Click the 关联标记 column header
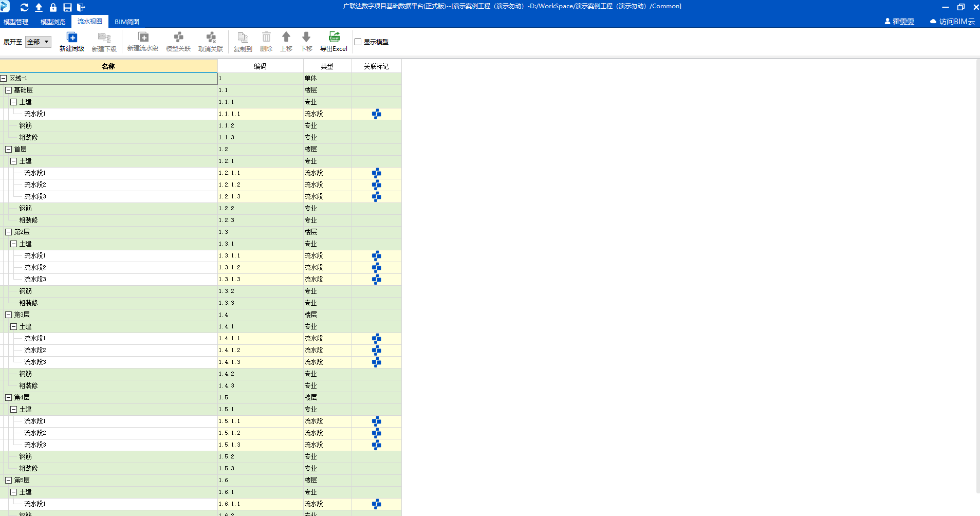The width and height of the screenshot is (980, 516). click(x=376, y=66)
